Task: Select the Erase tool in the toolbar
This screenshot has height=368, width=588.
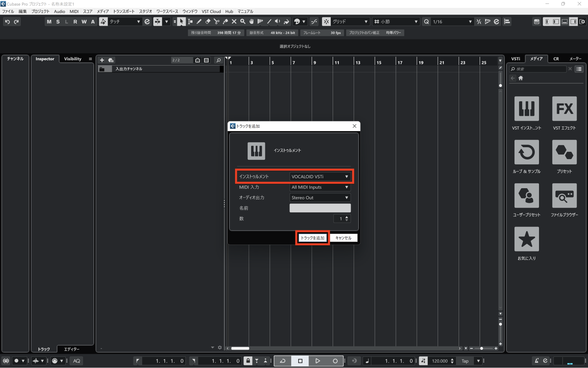Action: point(207,21)
